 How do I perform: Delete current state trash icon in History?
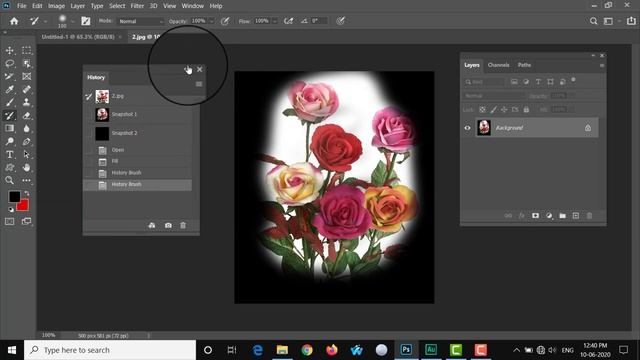(x=183, y=225)
